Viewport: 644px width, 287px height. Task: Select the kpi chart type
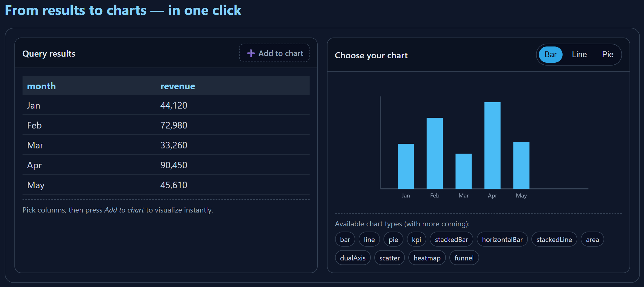point(416,239)
